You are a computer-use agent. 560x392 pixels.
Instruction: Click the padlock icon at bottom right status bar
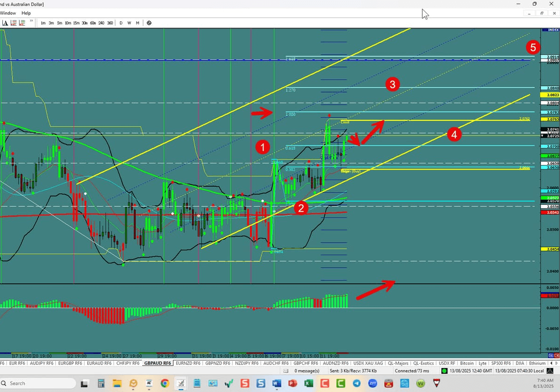549,371
